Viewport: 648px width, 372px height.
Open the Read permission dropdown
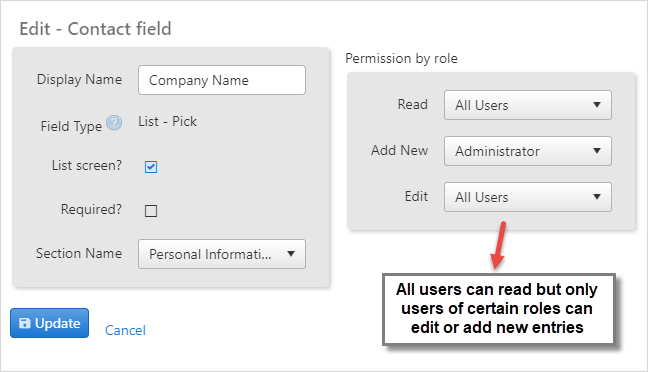tap(528, 105)
